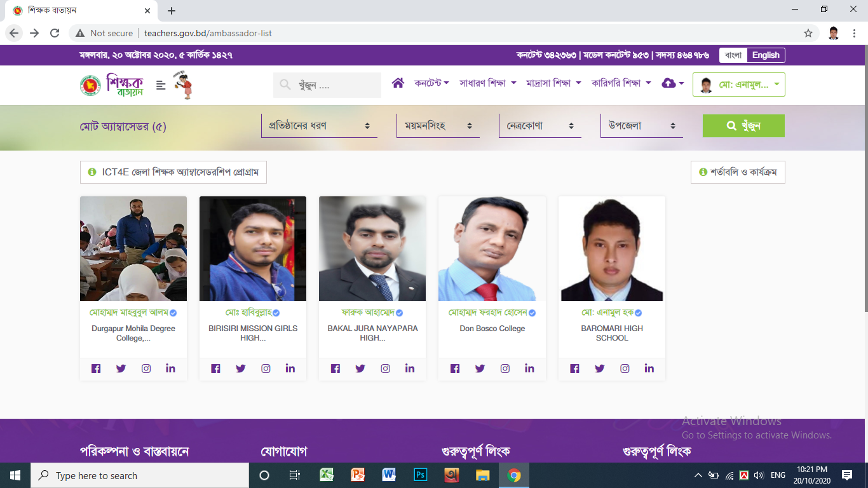Open Instagram link for মোহাম্মদ মাহবুবুল আলম

[x=146, y=369]
